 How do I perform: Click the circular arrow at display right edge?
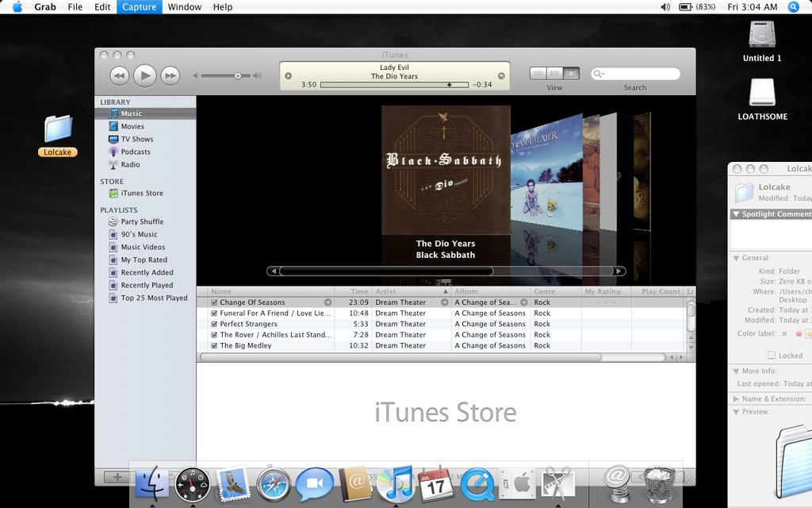coord(501,75)
